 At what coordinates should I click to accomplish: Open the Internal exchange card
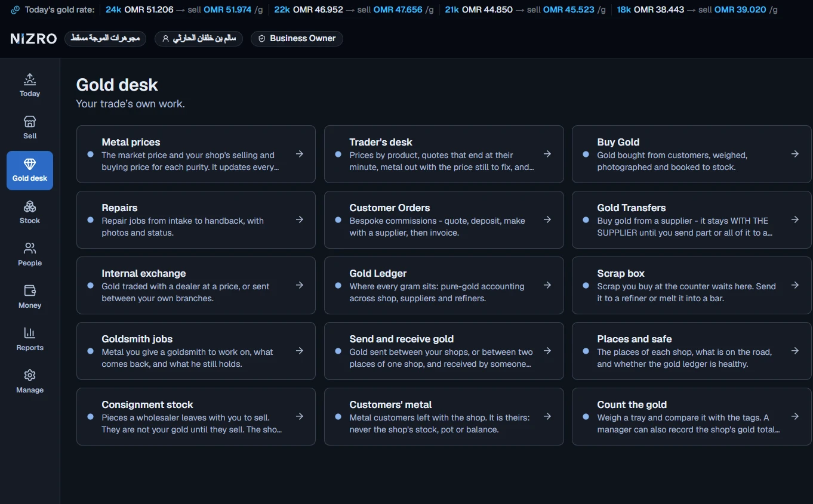coord(196,285)
